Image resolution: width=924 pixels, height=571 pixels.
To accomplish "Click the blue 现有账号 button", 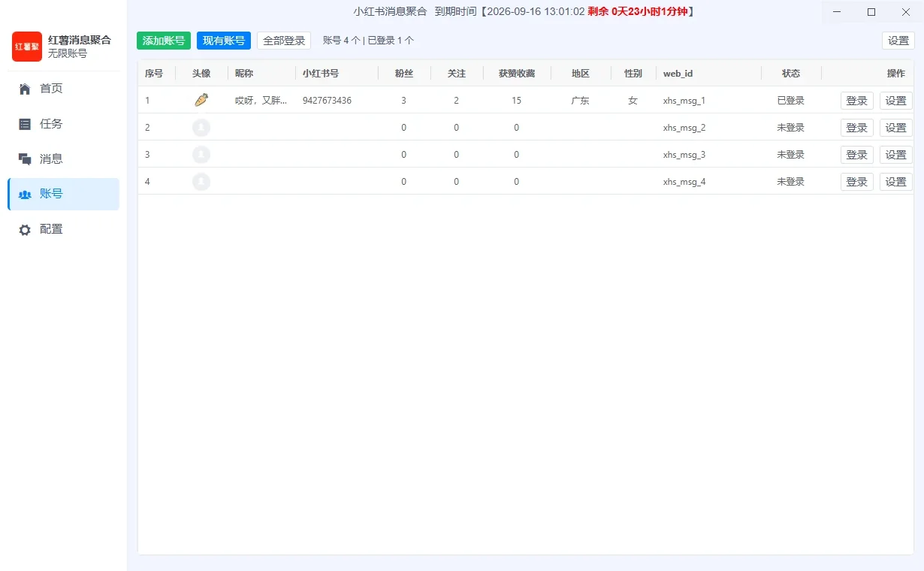I will point(224,41).
